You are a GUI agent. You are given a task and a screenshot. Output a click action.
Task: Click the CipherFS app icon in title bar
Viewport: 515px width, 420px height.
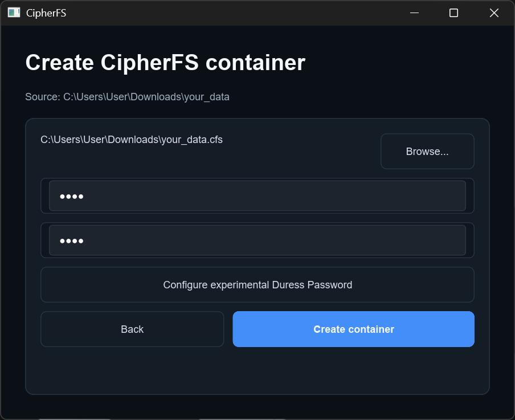14,13
